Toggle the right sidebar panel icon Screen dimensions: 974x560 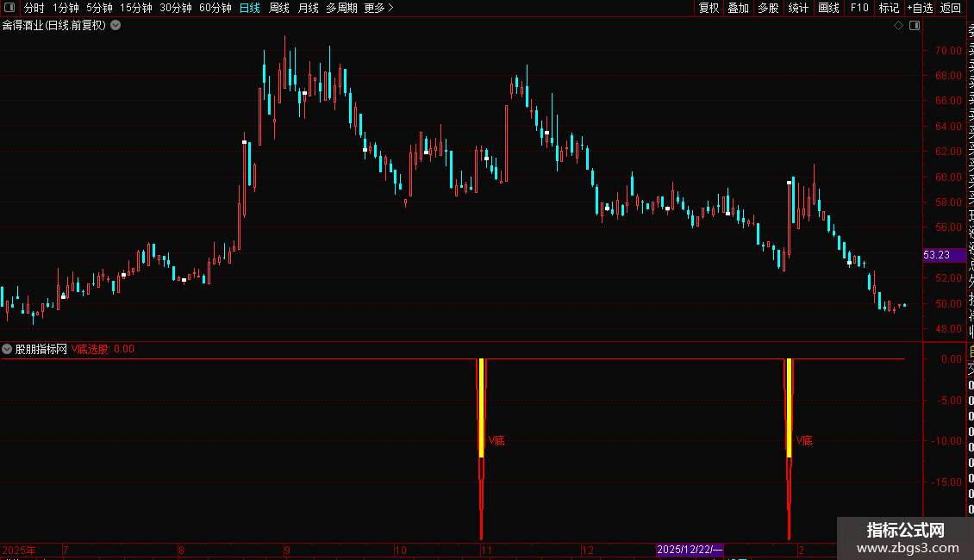point(915,26)
